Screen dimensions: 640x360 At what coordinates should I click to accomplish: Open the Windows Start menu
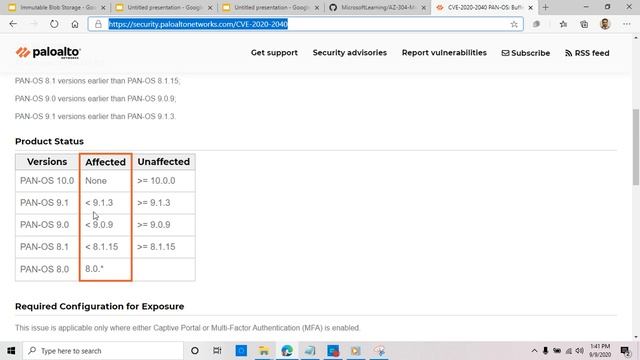click(11, 351)
